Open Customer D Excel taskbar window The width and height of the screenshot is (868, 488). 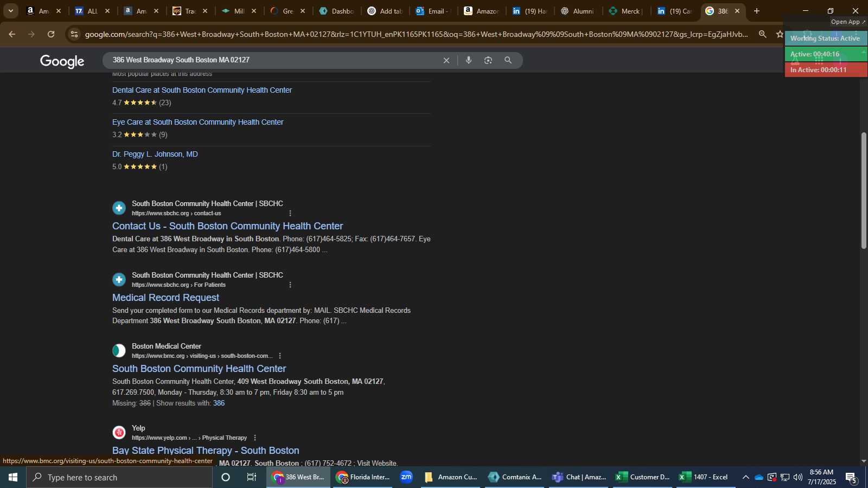(643, 477)
